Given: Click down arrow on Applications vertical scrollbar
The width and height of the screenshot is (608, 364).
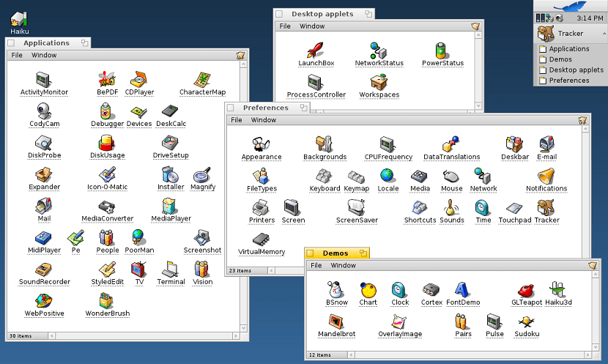Looking at the screenshot, I should pos(243,328).
